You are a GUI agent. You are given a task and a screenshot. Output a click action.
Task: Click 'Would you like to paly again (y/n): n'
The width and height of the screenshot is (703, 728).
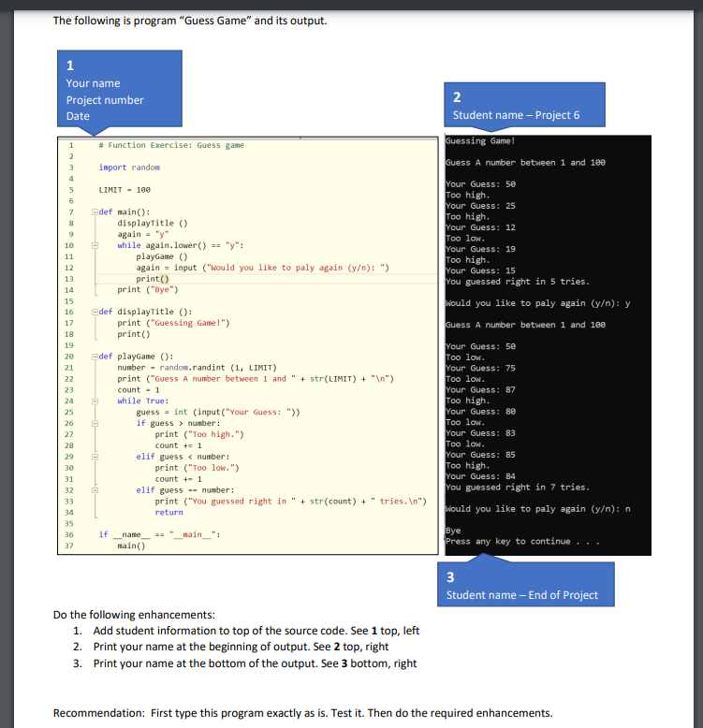coord(538,509)
